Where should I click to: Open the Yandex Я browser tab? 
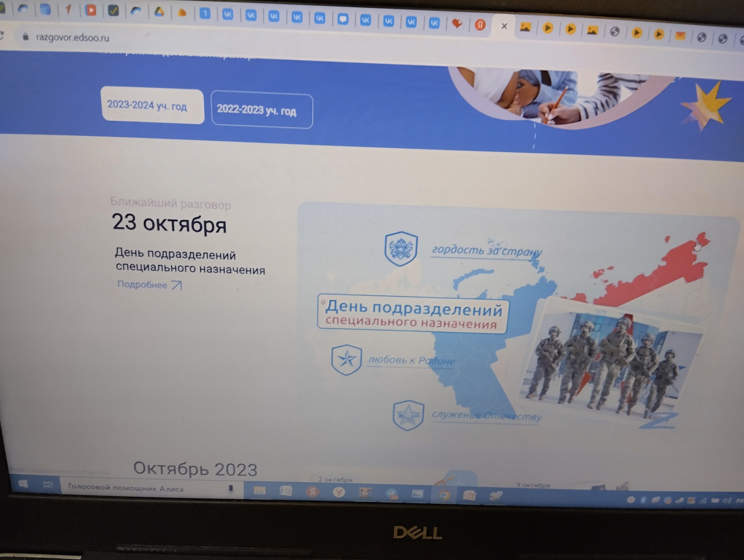[480, 25]
